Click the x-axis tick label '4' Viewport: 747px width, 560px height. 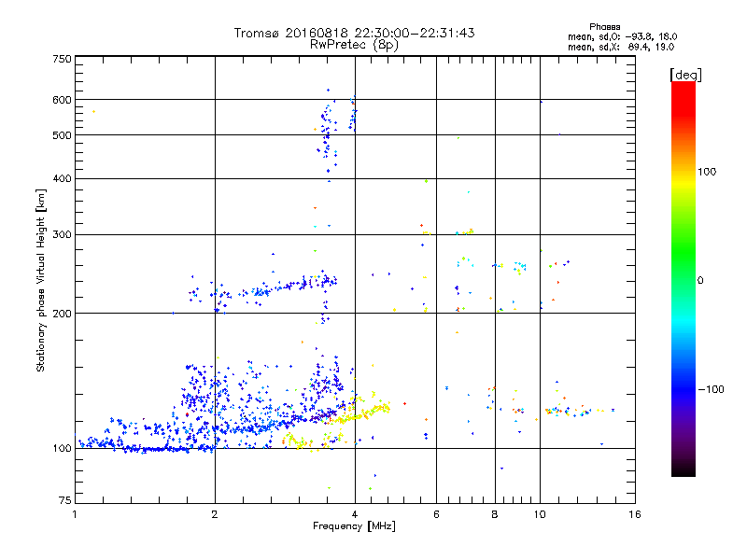pyautogui.click(x=355, y=514)
